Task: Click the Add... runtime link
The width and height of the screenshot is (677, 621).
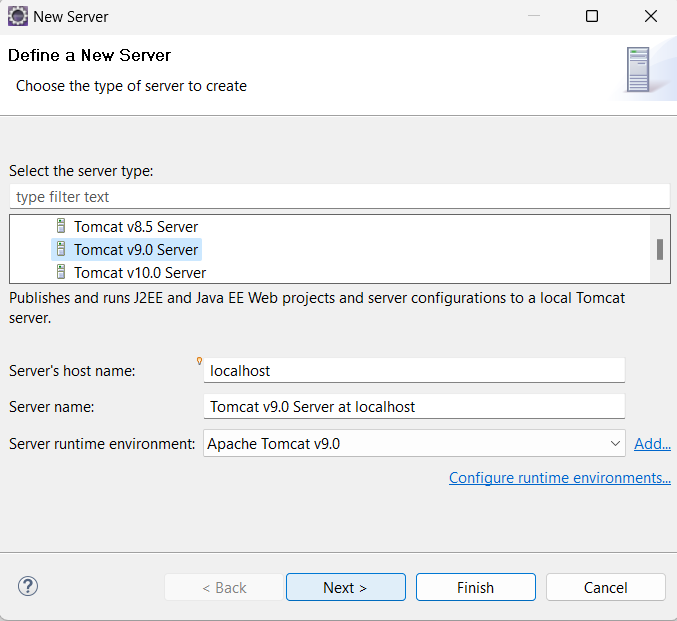Action: [x=652, y=443]
